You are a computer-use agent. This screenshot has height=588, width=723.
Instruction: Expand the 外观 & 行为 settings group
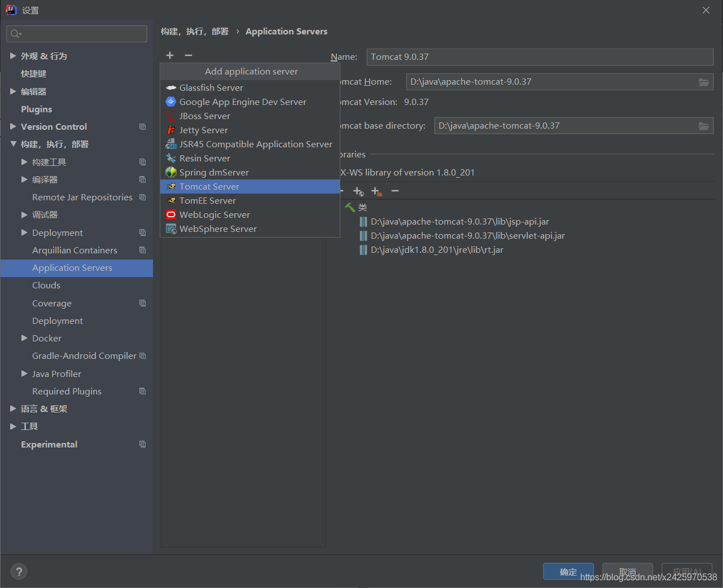click(13, 56)
